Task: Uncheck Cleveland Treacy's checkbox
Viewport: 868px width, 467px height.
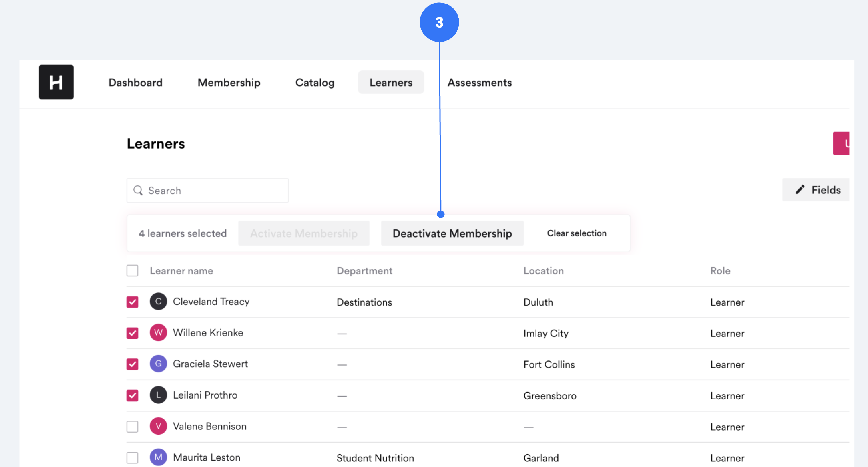Action: pos(133,302)
